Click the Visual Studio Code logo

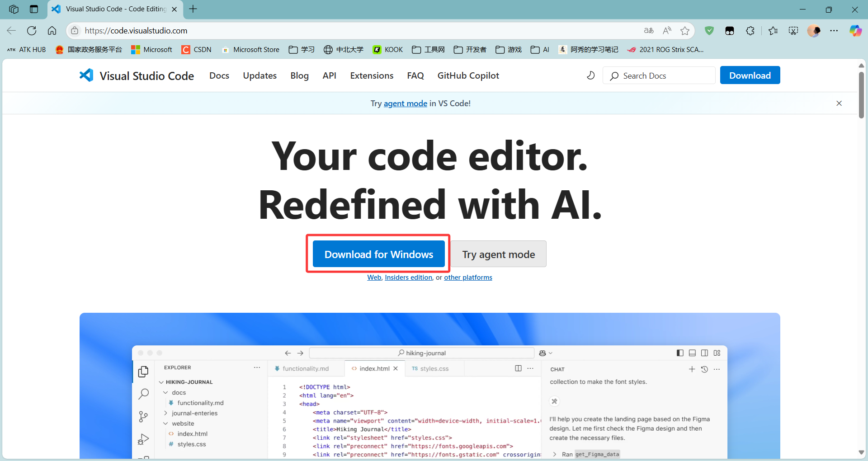point(137,75)
